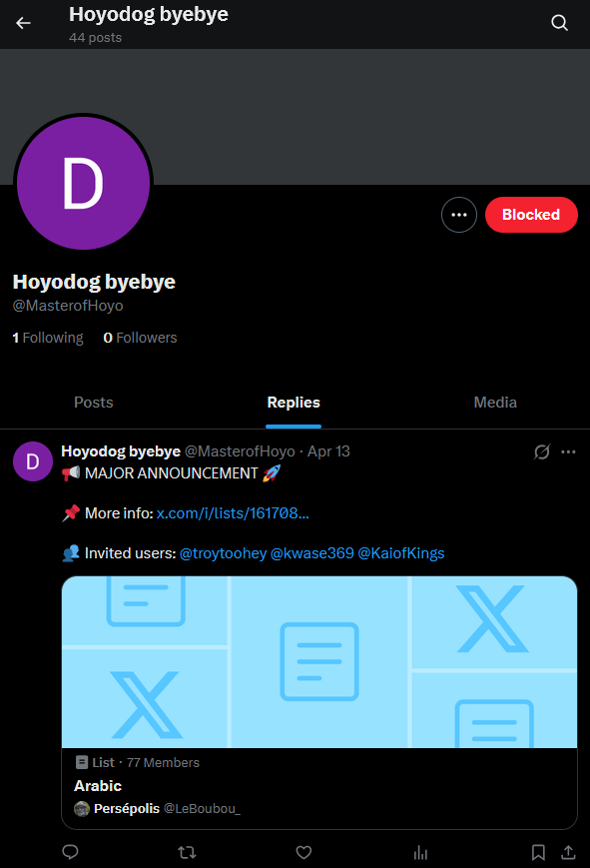This screenshot has width=590, height=868.
Task: Select the Replies tab
Action: point(294,403)
